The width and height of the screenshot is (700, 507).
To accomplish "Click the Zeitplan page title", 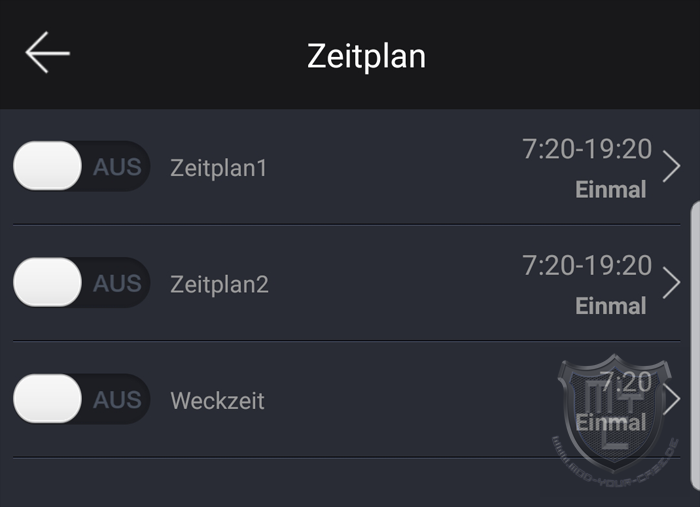I will point(367,56).
